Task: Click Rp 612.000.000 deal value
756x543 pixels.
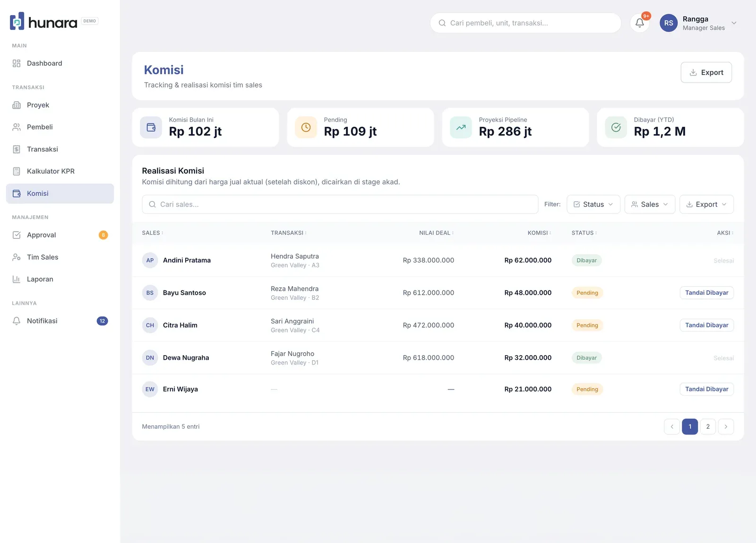Action: tap(429, 293)
